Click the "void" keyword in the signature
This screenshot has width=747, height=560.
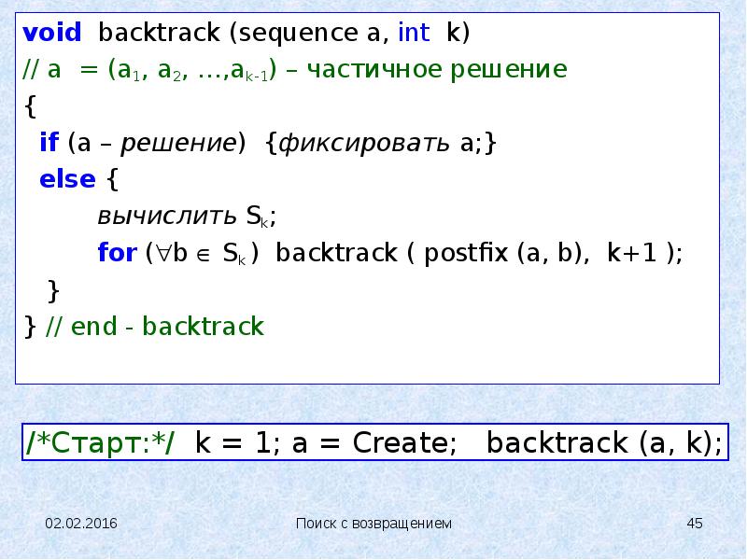pyautogui.click(x=53, y=34)
